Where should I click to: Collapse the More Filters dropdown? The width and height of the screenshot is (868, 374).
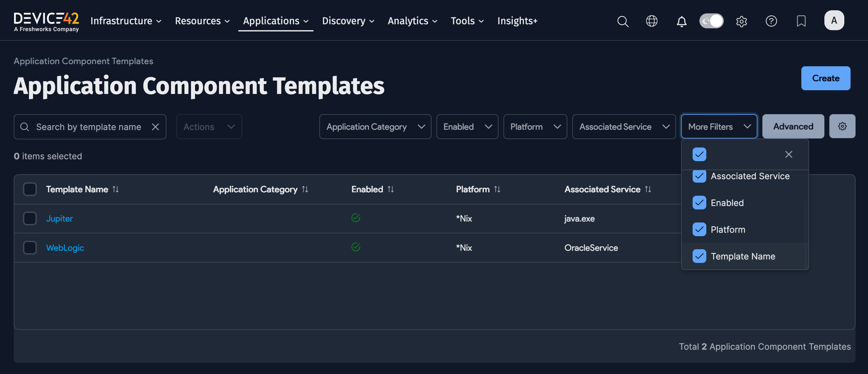pyautogui.click(x=719, y=127)
